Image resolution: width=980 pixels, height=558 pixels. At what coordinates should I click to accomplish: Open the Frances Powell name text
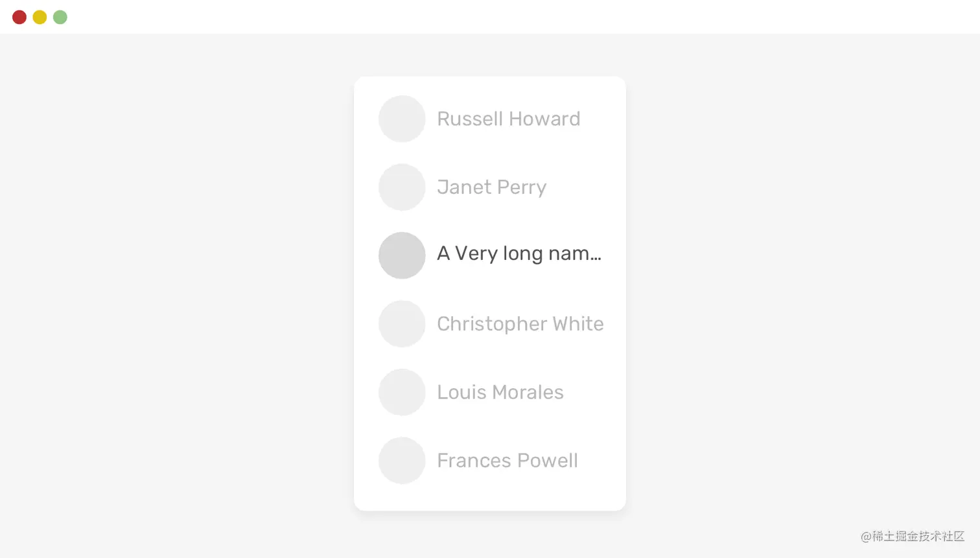(x=507, y=461)
